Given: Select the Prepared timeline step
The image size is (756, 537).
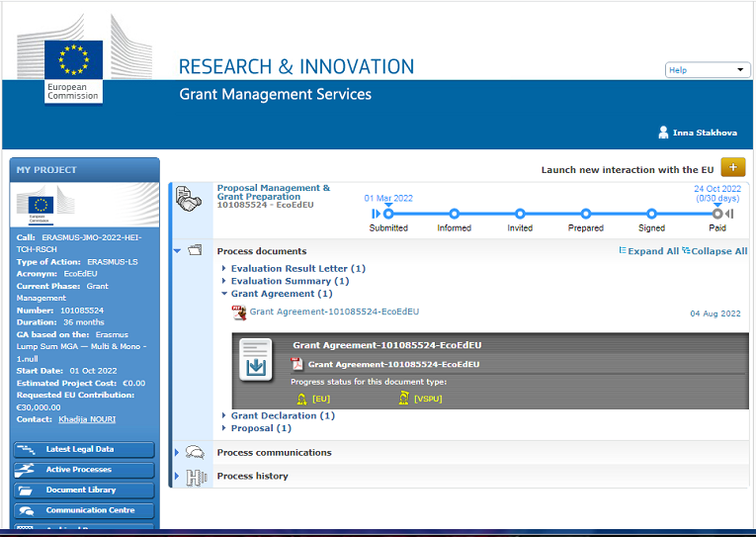Looking at the screenshot, I should tap(586, 214).
